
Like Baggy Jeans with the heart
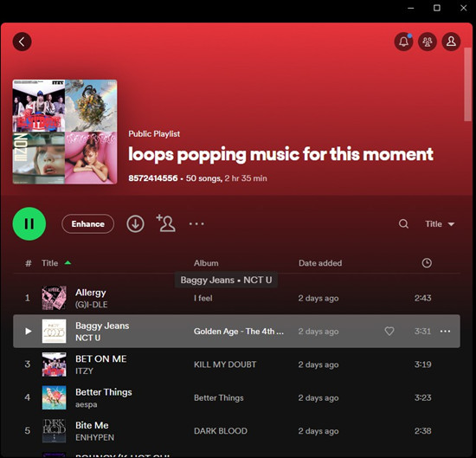pyautogui.click(x=389, y=331)
